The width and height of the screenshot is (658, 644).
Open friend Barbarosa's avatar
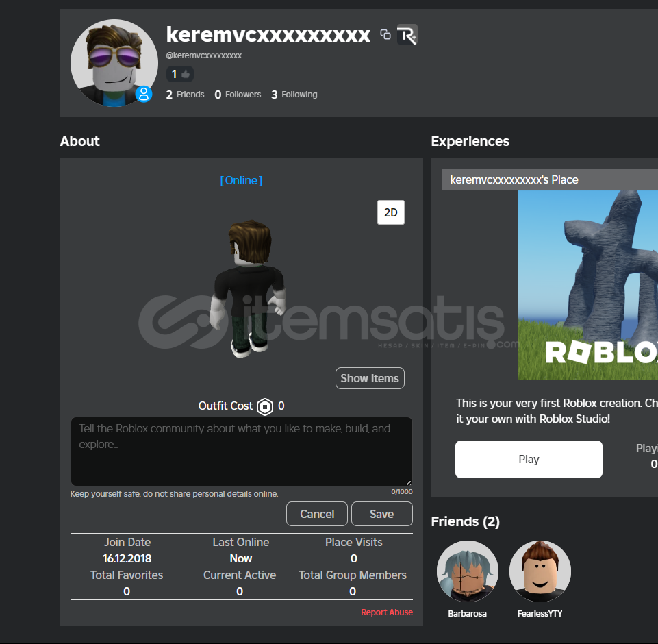click(x=468, y=571)
